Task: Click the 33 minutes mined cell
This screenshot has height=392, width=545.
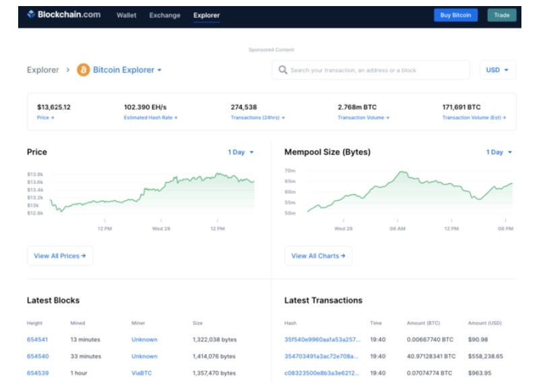Action: pyautogui.click(x=86, y=356)
